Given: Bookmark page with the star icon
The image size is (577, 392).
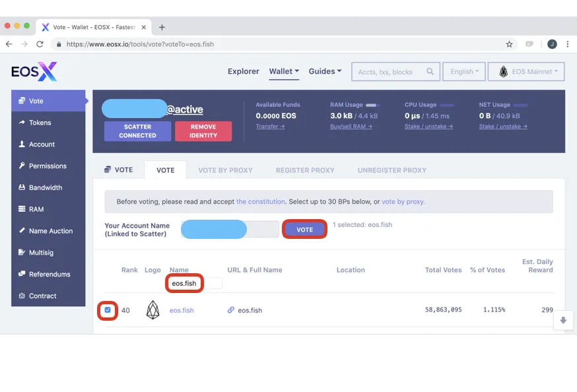Looking at the screenshot, I should (509, 44).
